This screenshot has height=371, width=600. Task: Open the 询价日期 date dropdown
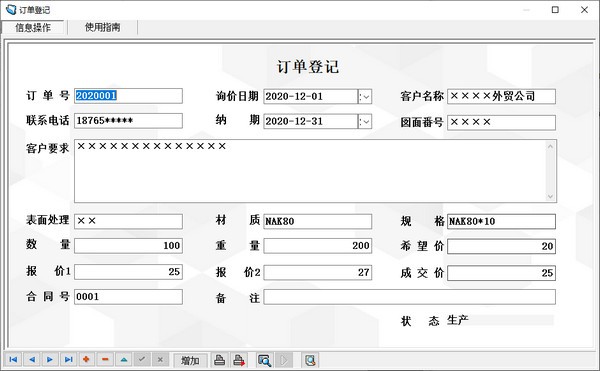point(365,97)
